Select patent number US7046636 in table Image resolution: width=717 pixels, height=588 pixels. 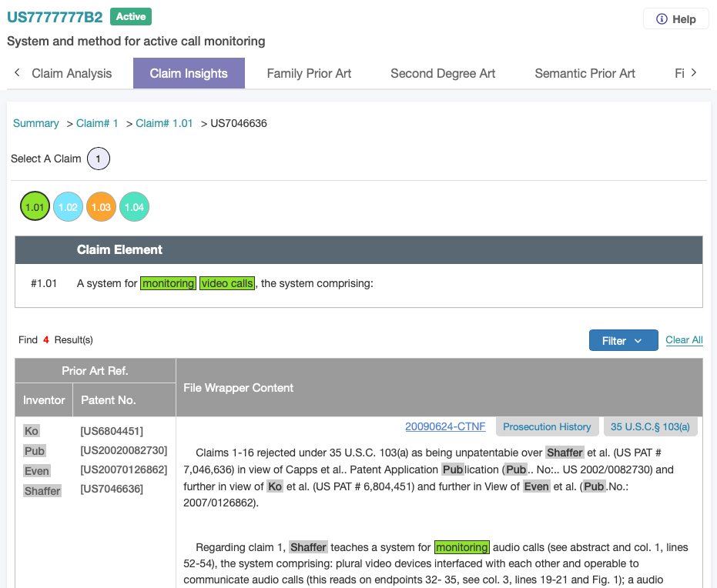click(112, 489)
